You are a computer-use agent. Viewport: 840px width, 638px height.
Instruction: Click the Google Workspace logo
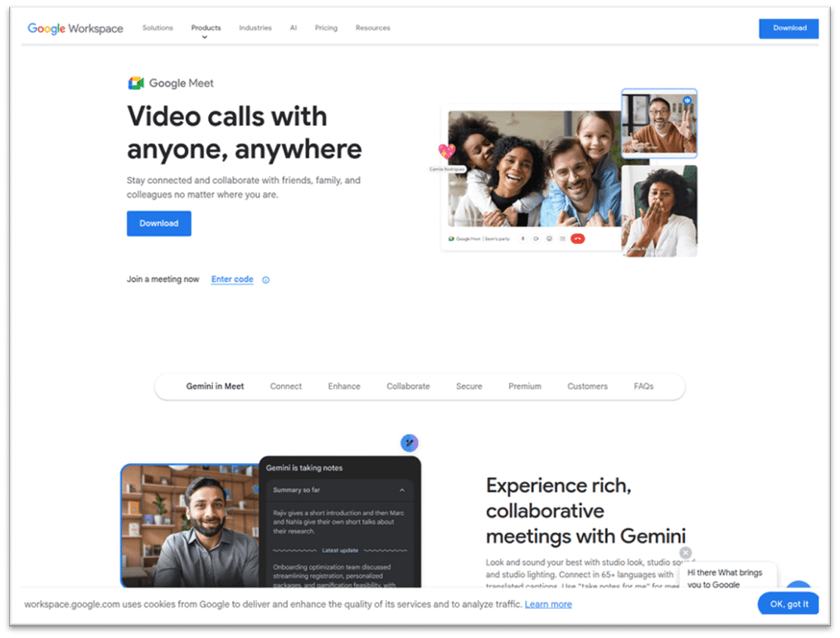(75, 28)
